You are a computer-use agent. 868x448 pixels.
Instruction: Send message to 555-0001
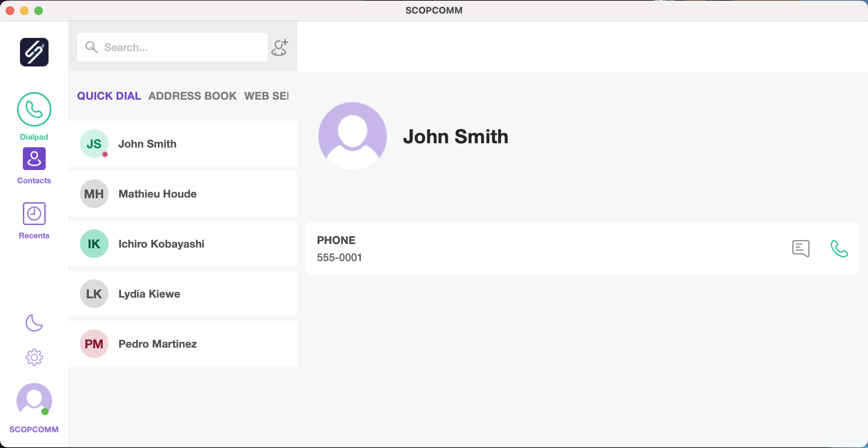(801, 249)
